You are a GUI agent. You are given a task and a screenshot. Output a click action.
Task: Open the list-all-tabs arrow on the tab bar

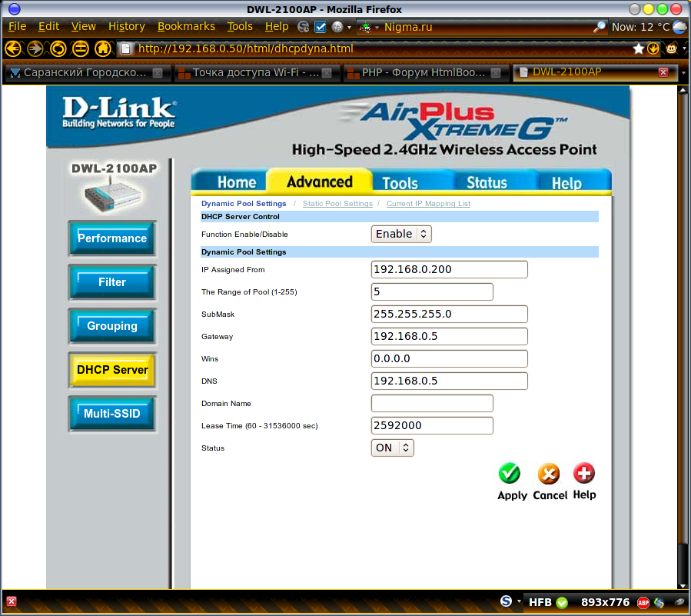(x=684, y=73)
